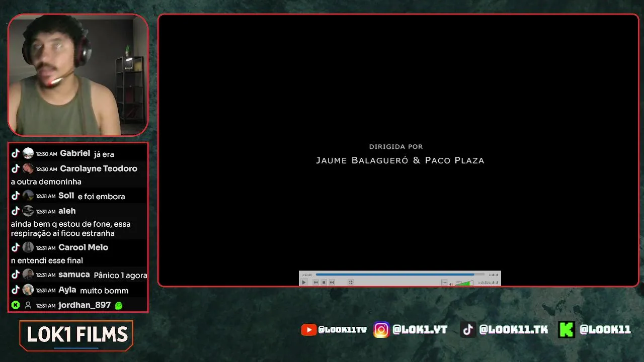Click the message 'Pânico 1 agora'

[x=120, y=275]
